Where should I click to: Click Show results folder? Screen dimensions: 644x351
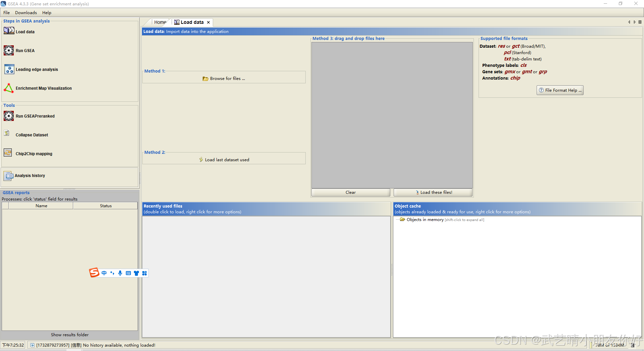(x=70, y=335)
